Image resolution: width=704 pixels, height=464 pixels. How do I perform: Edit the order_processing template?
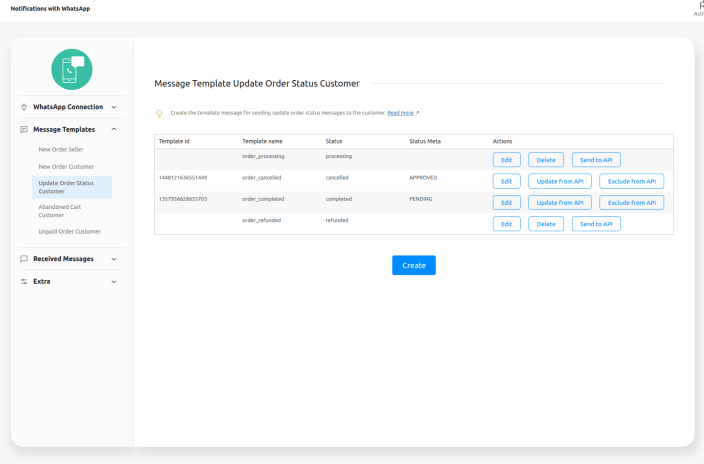click(506, 160)
